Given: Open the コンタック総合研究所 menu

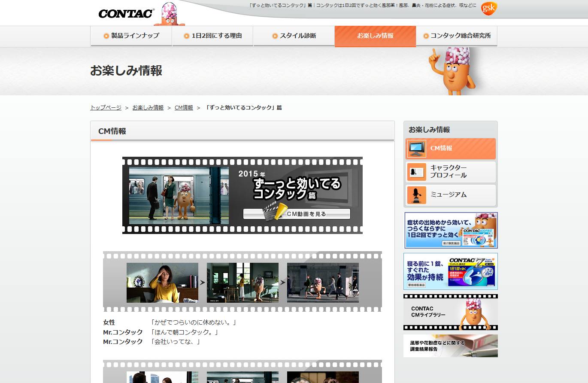Looking at the screenshot, I should [x=457, y=36].
